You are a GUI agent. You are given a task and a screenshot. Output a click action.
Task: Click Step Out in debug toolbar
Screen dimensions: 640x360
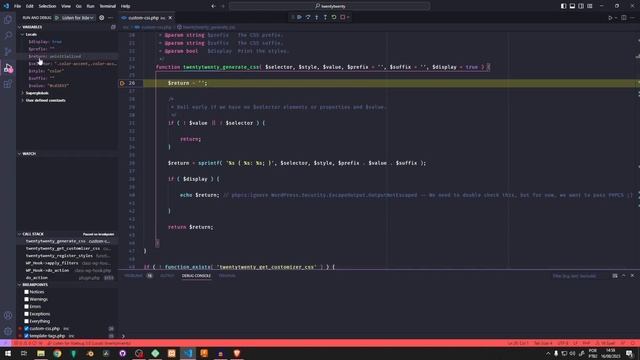(x=325, y=17)
